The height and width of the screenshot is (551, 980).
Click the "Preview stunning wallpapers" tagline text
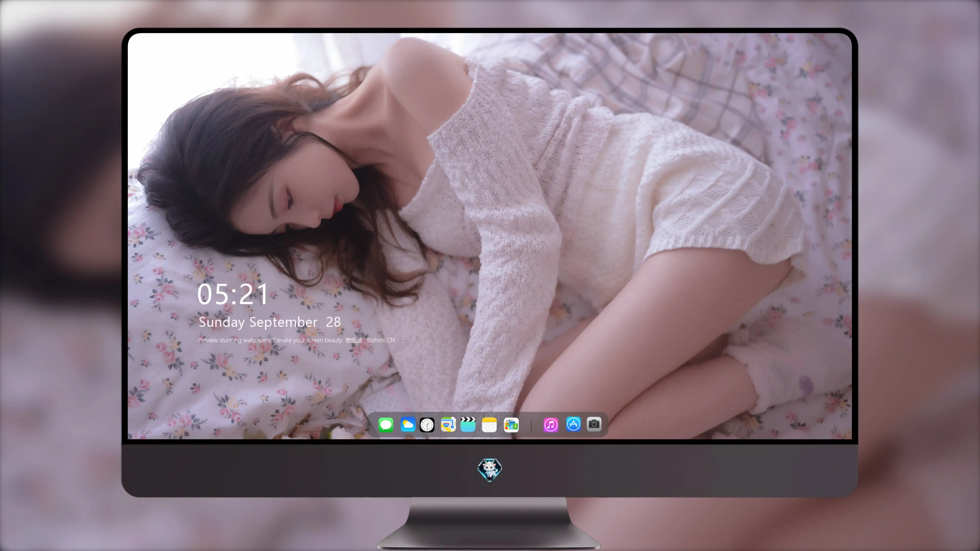coord(296,340)
